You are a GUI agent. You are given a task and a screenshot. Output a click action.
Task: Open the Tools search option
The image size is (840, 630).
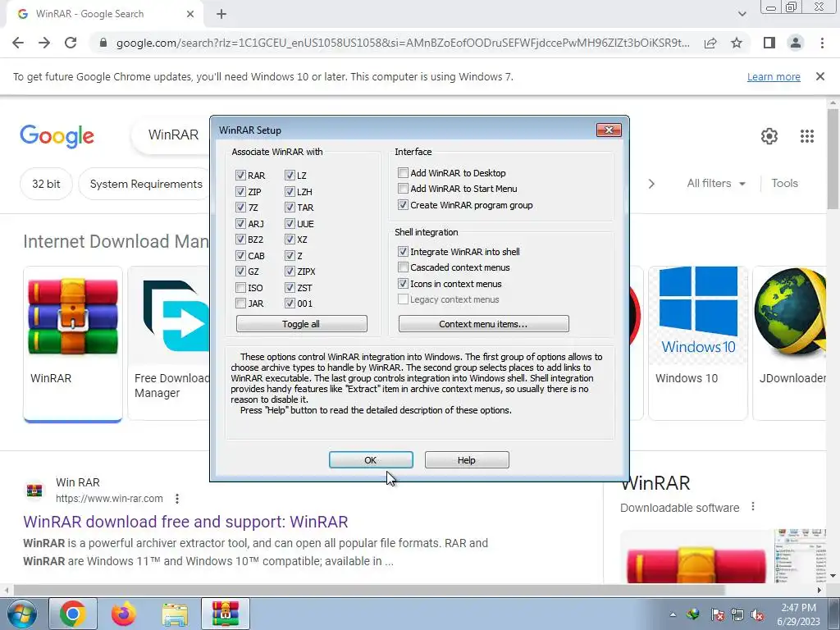click(784, 183)
